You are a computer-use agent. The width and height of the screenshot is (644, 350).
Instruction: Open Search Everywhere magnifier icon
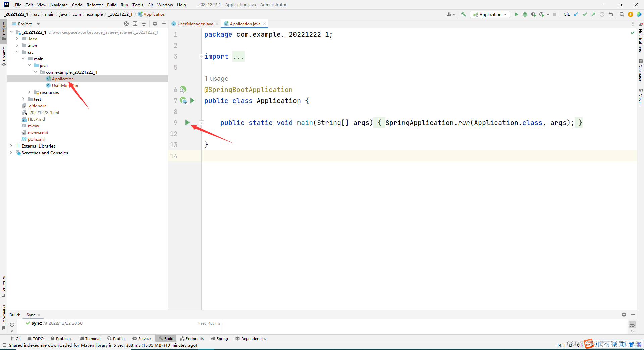pyautogui.click(x=622, y=14)
